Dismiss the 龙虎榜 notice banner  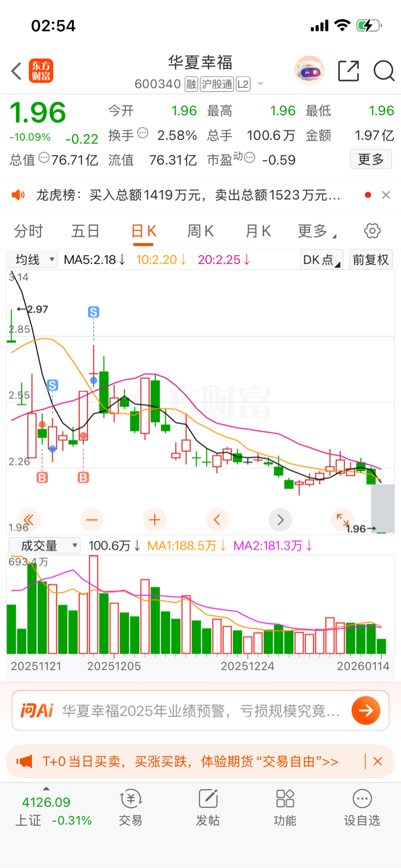coord(386,195)
